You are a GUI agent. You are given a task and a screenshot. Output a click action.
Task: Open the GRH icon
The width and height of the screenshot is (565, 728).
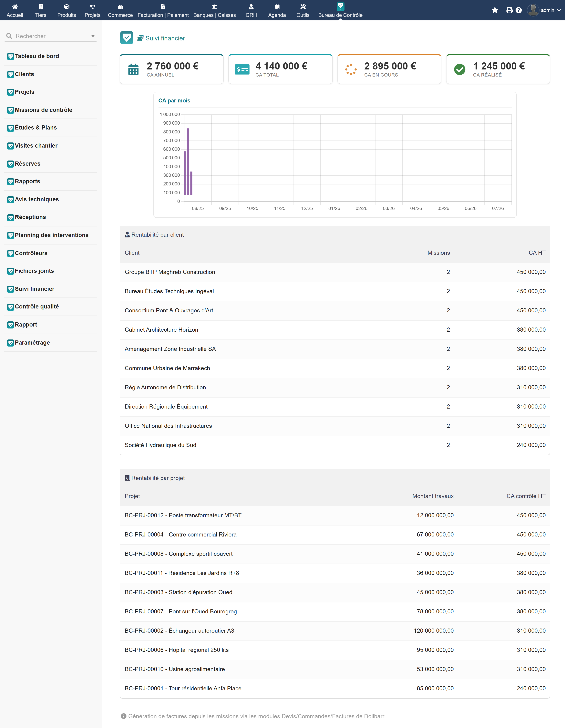coord(251,7)
